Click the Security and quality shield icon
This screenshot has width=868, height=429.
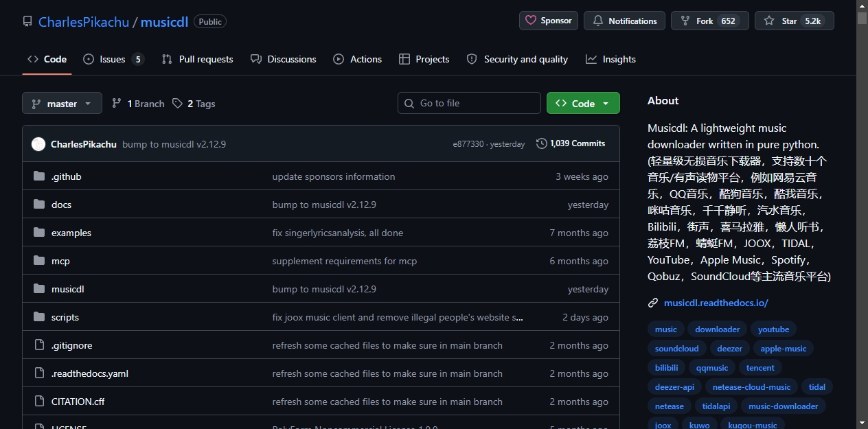coord(472,59)
